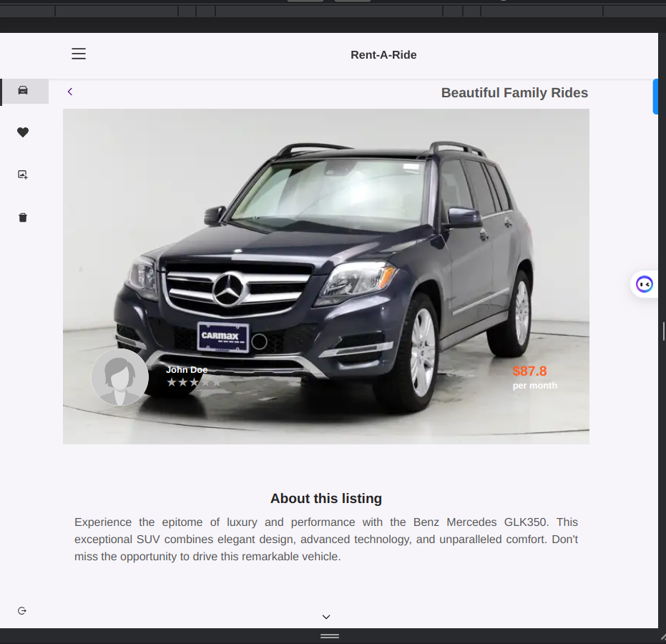Open favorites via the heart icon
666x644 pixels.
pos(23,132)
